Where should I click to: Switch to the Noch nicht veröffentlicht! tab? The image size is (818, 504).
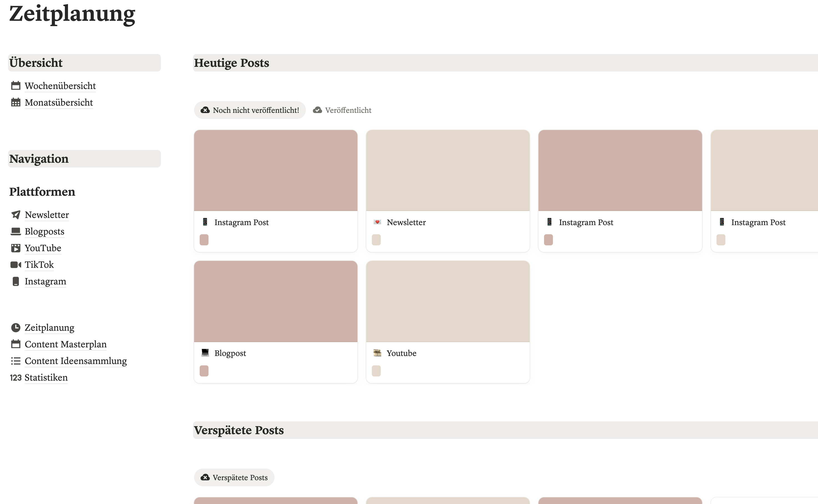pos(250,110)
